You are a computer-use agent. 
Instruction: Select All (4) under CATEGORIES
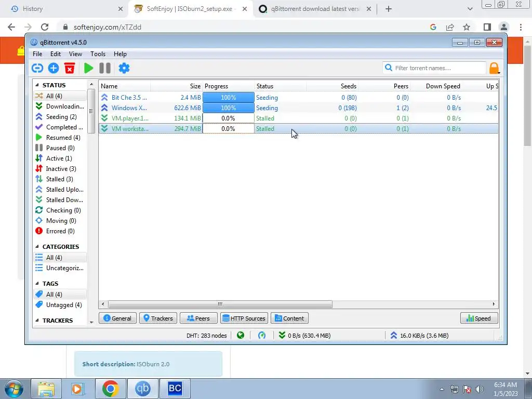point(60,258)
